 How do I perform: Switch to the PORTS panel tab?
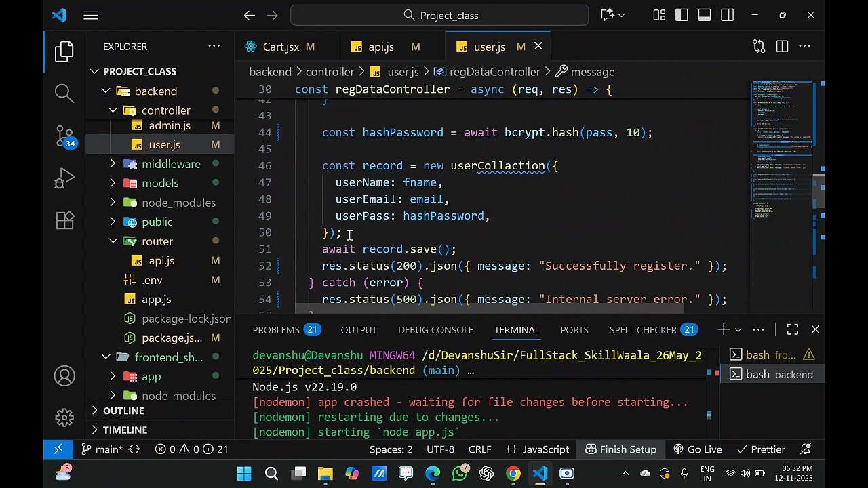pyautogui.click(x=574, y=330)
